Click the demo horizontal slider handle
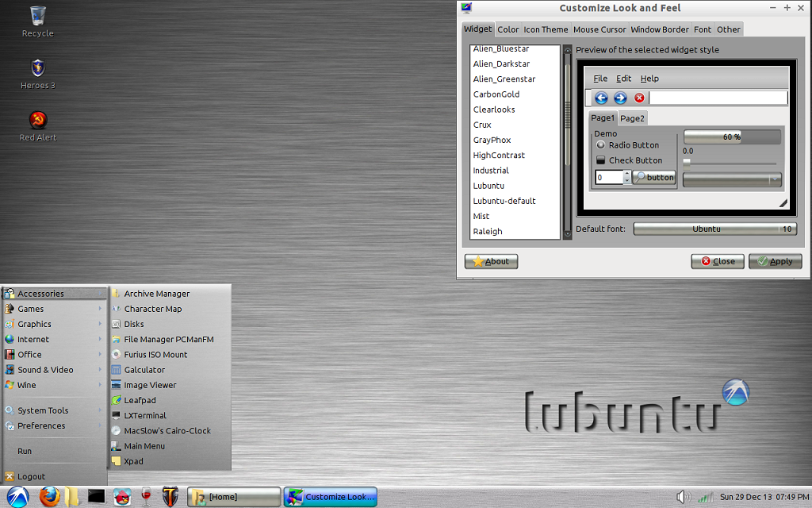 (687, 163)
